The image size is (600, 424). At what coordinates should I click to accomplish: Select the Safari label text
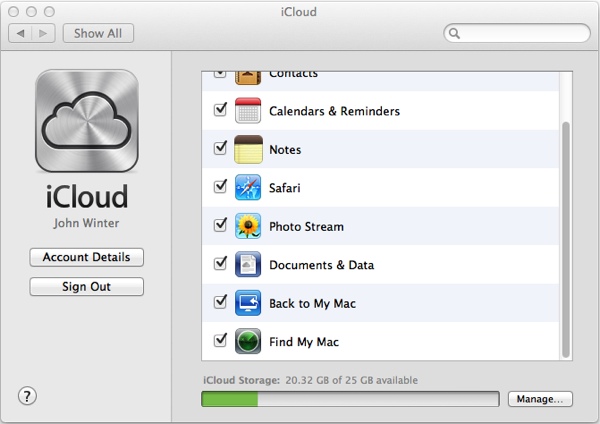tap(285, 188)
